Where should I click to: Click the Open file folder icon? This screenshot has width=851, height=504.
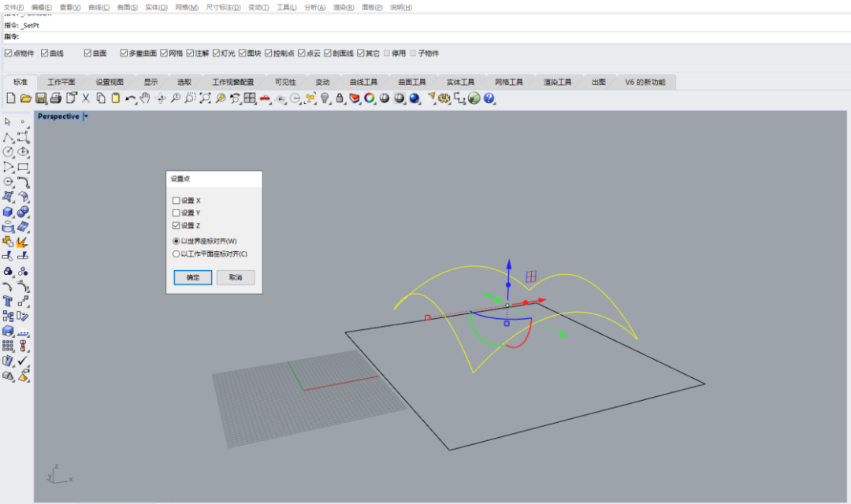click(26, 98)
